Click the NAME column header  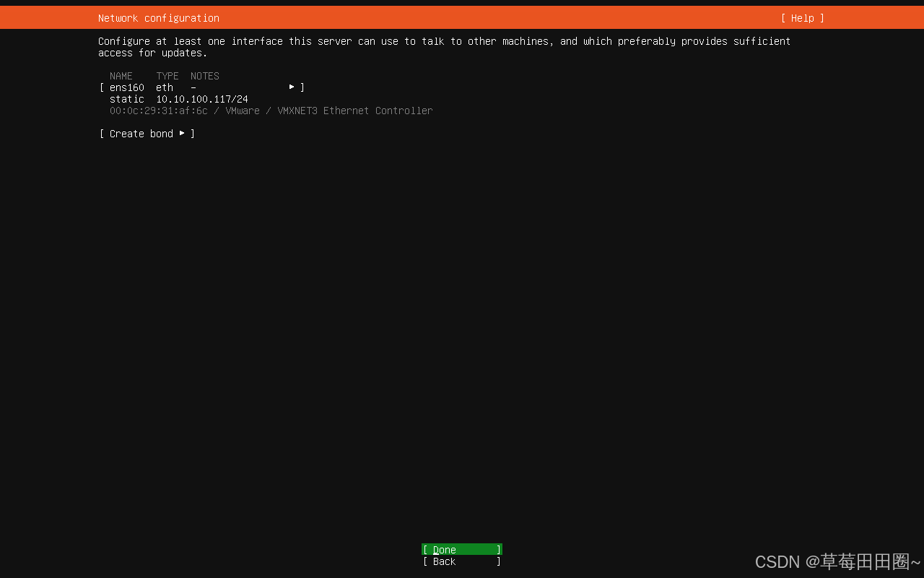(x=121, y=76)
